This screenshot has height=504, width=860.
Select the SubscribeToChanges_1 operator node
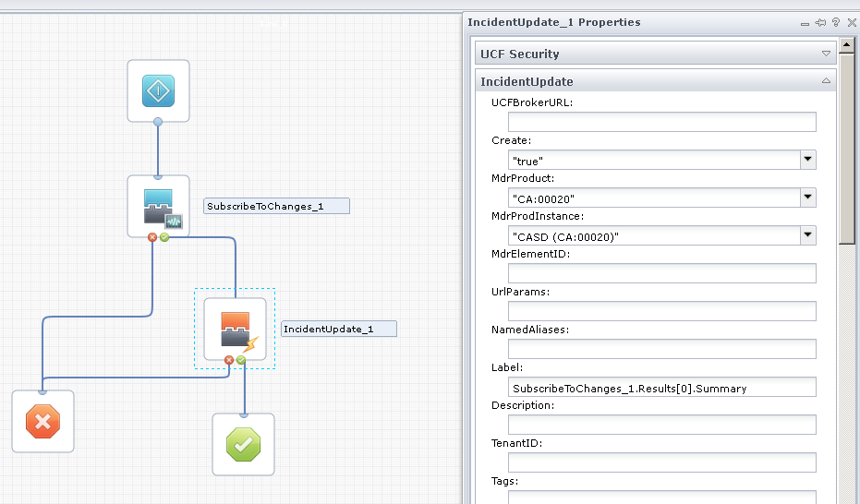coord(158,206)
